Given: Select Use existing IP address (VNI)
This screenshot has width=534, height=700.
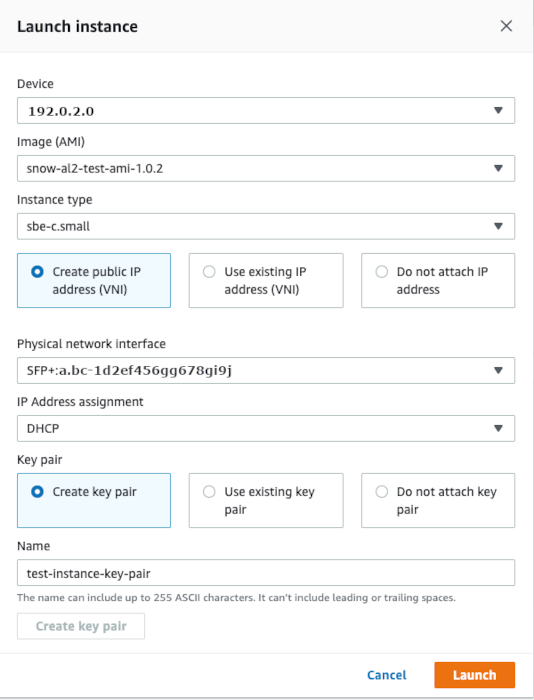Looking at the screenshot, I should [x=266, y=280].
